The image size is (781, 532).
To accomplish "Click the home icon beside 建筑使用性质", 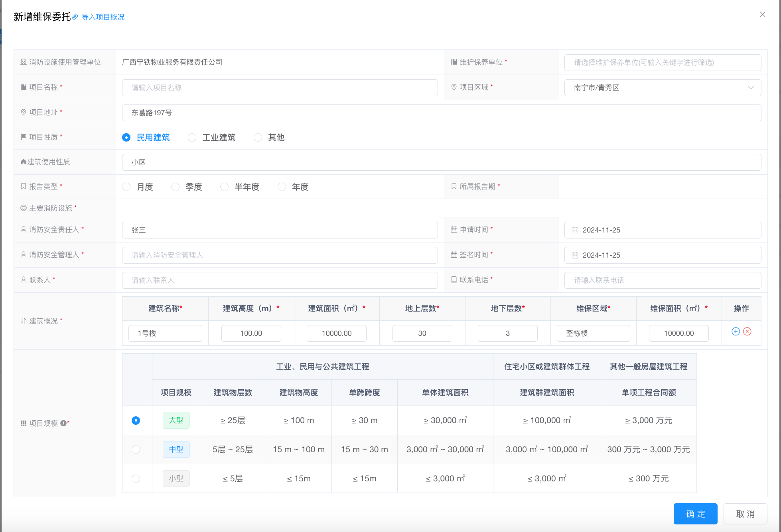I will tap(24, 162).
